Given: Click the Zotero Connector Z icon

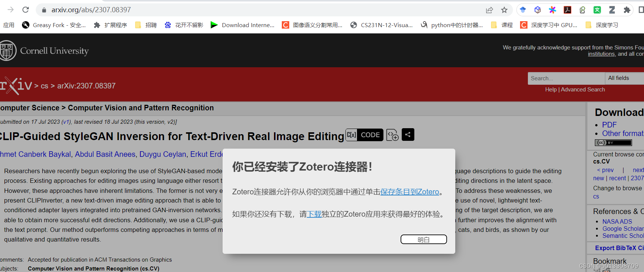Looking at the screenshot, I should tap(612, 10).
